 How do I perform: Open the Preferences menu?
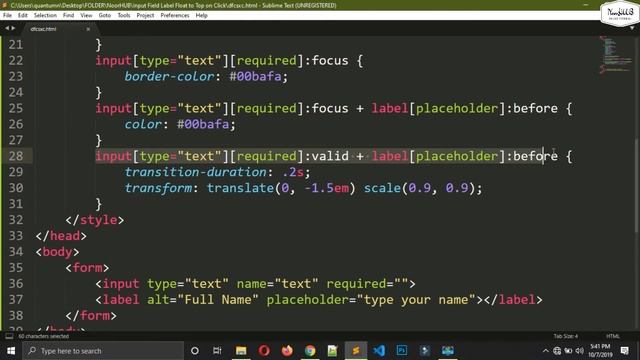(x=175, y=16)
